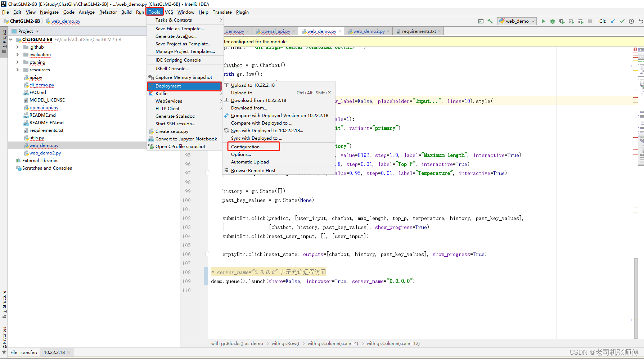Click the Build project hammer icon
This screenshot has width=644, height=359.
point(490,21)
